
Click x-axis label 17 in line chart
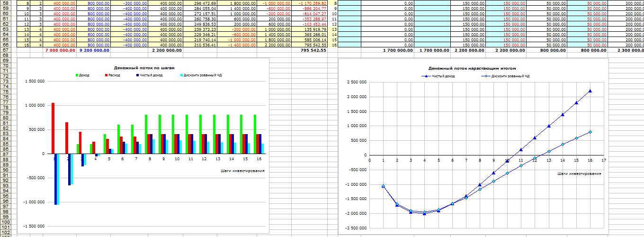click(x=603, y=160)
